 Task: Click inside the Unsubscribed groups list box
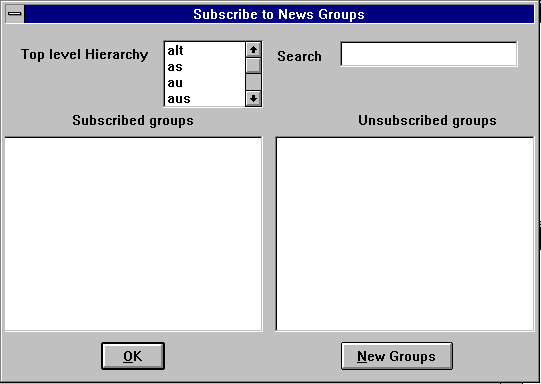tap(405, 234)
